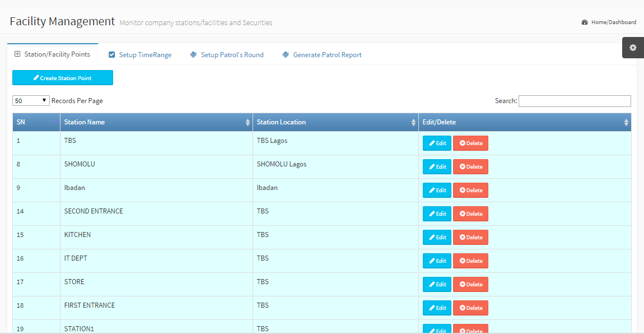This screenshot has height=334, width=644.
Task: Sort the Edit/Delete column
Action: [626, 123]
